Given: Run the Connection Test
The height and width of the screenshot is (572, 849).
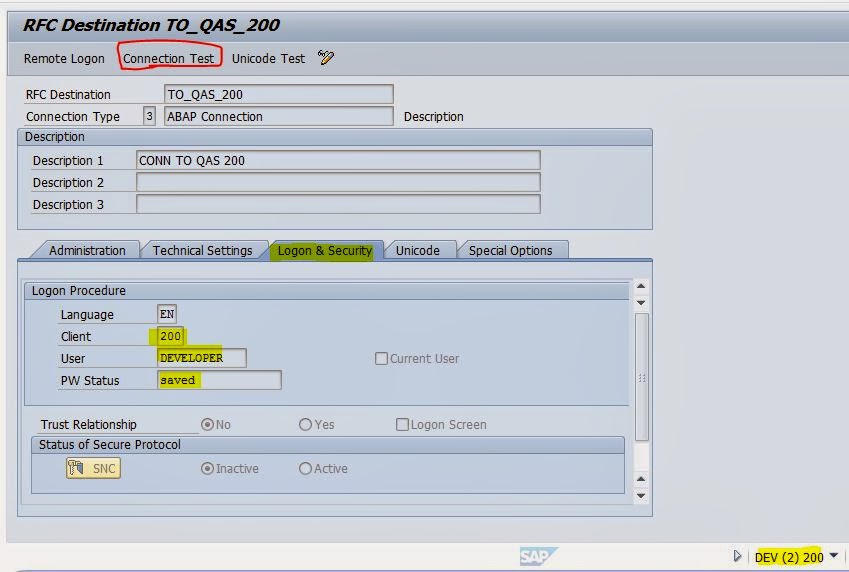Looking at the screenshot, I should [x=168, y=58].
